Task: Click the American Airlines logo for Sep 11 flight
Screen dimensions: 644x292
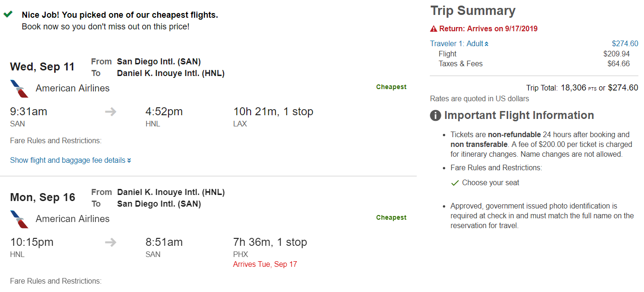Action: pos(19,89)
